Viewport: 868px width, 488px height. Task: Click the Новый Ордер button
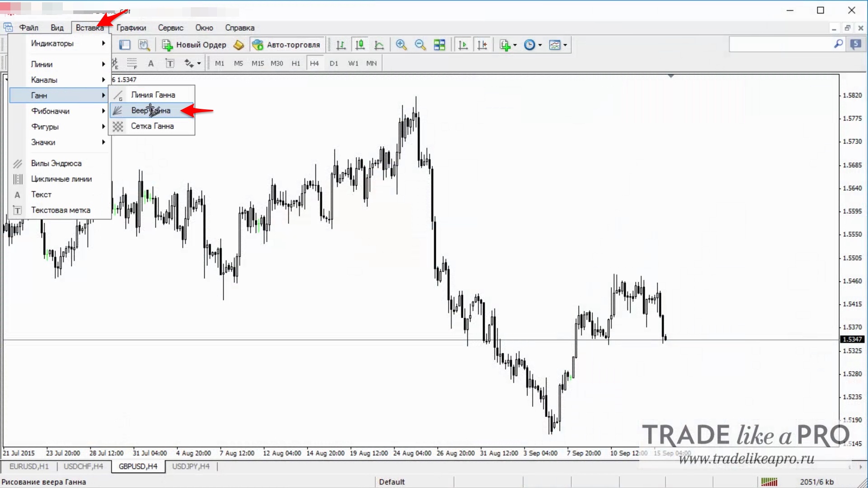[194, 45]
